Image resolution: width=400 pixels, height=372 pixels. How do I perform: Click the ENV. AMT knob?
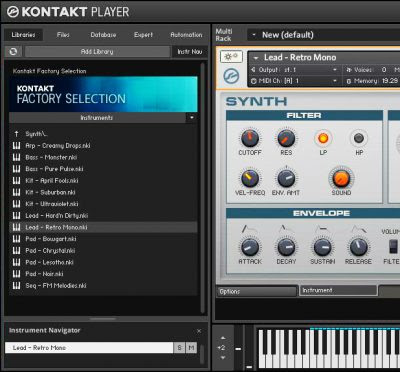[x=286, y=178]
